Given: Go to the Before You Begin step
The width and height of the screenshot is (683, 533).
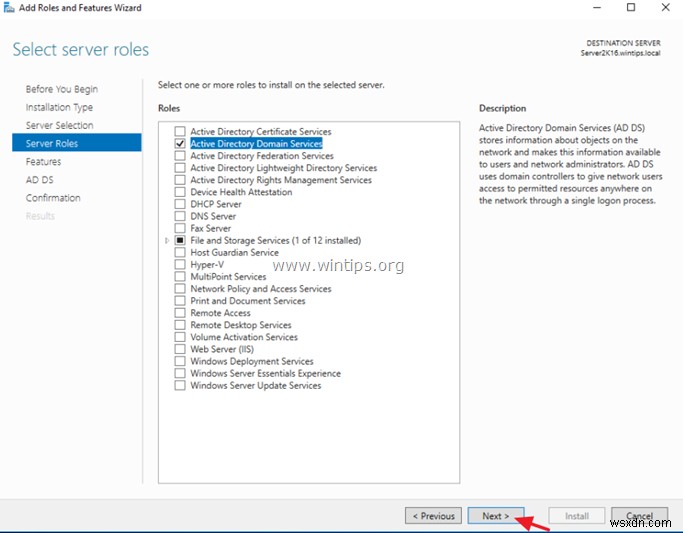Looking at the screenshot, I should pyautogui.click(x=62, y=89).
